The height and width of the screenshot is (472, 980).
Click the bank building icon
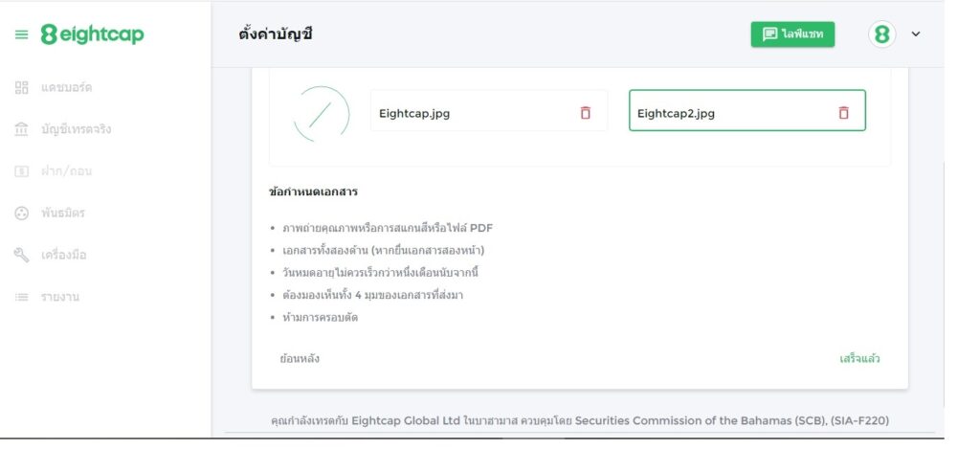click(21, 129)
